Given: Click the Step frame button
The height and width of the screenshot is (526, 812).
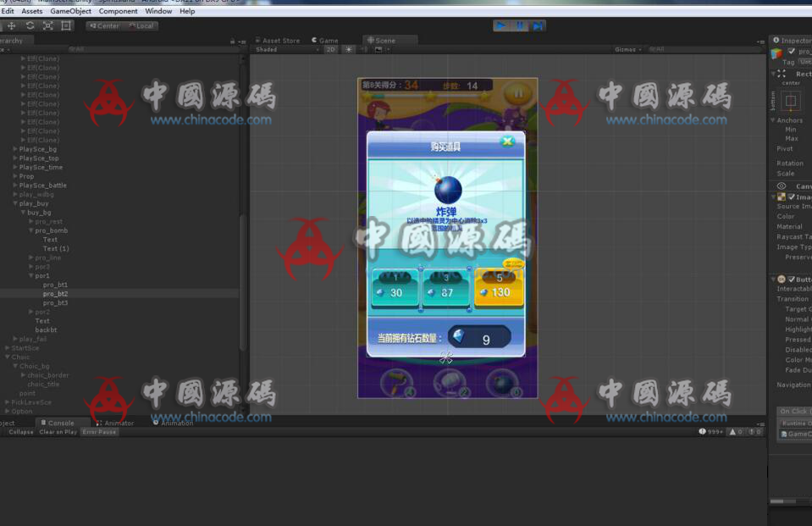Looking at the screenshot, I should (538, 25).
